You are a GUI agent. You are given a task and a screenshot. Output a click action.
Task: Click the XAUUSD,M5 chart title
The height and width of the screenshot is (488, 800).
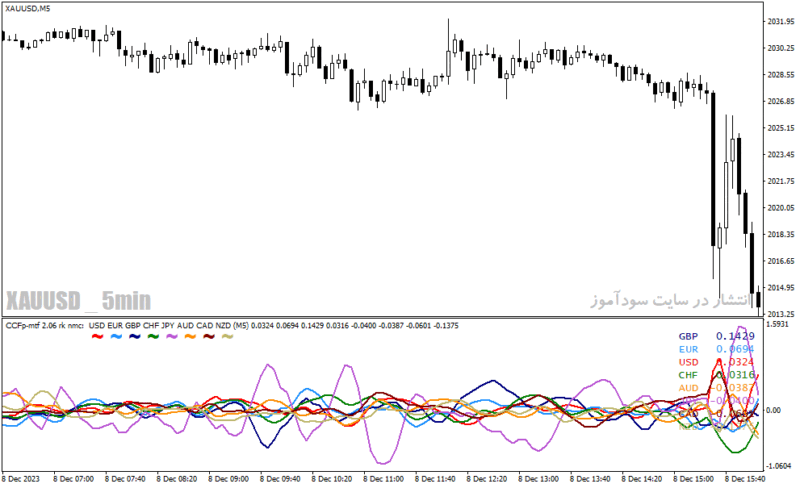click(x=28, y=9)
